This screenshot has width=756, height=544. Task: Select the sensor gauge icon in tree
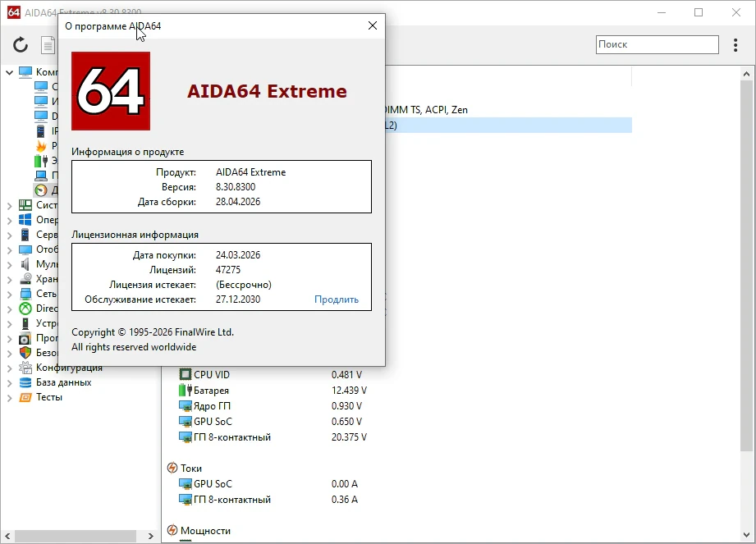pyautogui.click(x=41, y=190)
